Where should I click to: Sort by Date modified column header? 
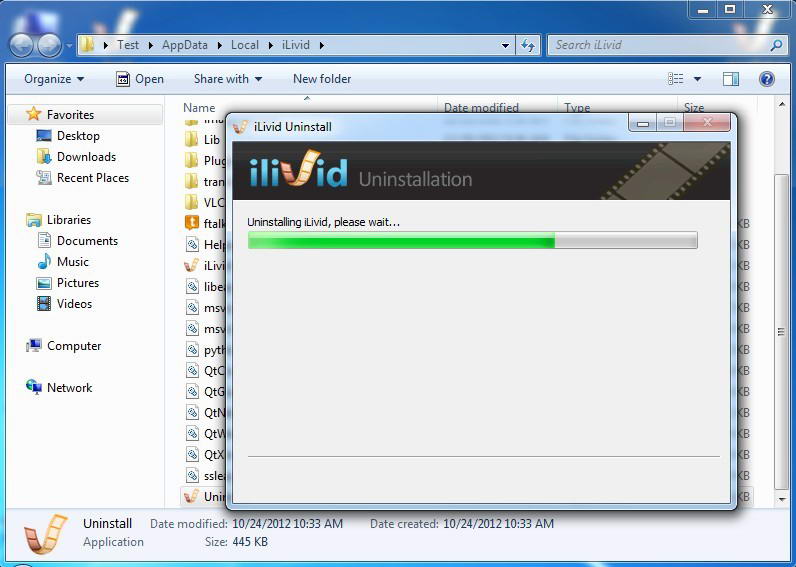point(481,107)
